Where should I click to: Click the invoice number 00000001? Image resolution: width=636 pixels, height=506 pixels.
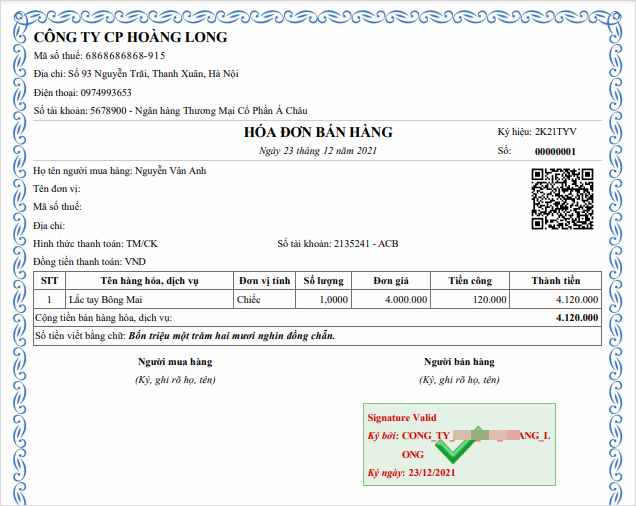click(555, 152)
